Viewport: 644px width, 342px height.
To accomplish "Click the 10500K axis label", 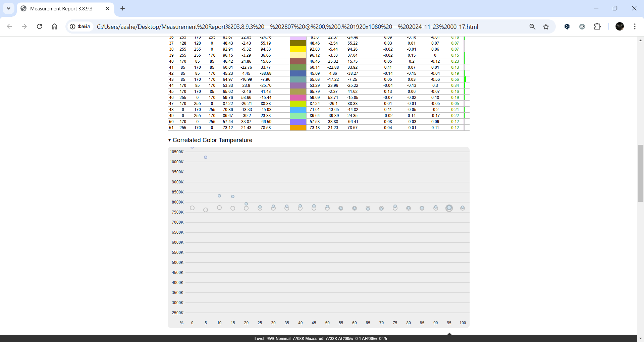I will click(x=177, y=152).
